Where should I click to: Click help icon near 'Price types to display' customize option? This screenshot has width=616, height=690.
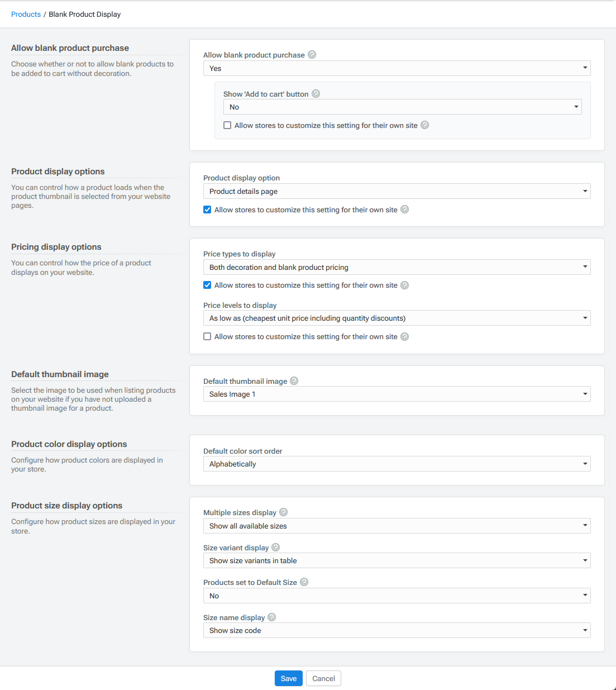[x=404, y=285]
